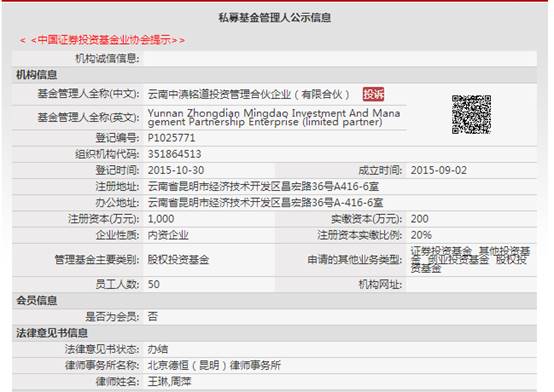Viewport: 554px width, 392px height.
Task: Select organization code 351864513
Action: 175,154
